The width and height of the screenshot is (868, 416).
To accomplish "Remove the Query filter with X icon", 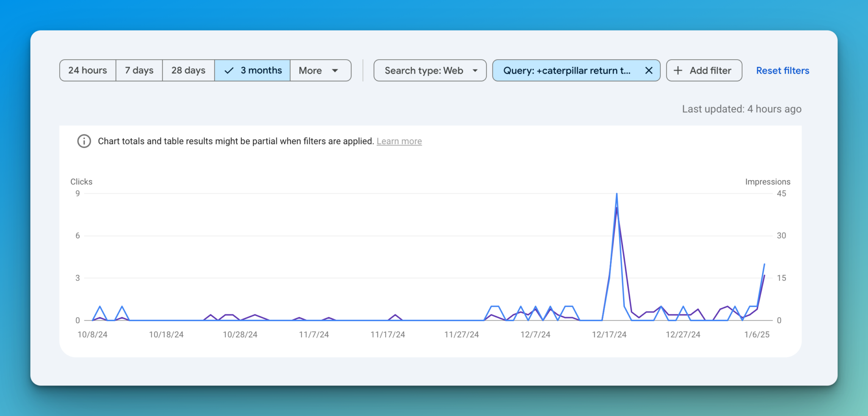I will tap(648, 70).
